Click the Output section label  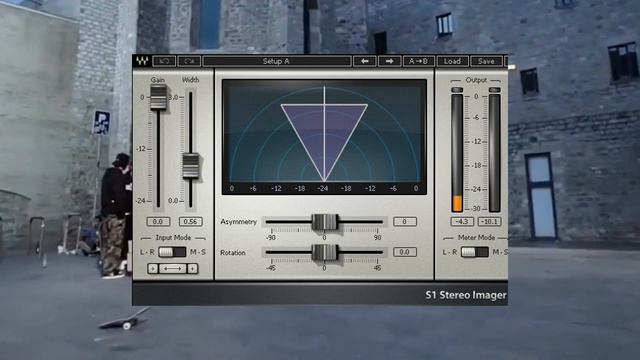476,80
